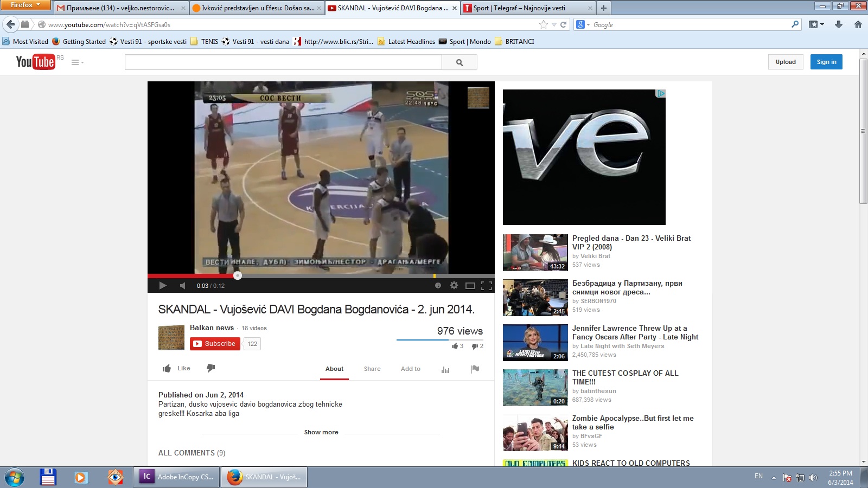Enter fullscreen mode in video player
Viewport: 868px width, 488px height.
pos(487,285)
